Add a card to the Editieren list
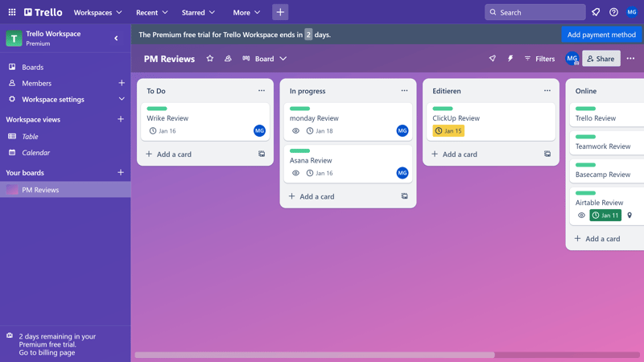Screen dimensions: 644x362 tap(454, 154)
